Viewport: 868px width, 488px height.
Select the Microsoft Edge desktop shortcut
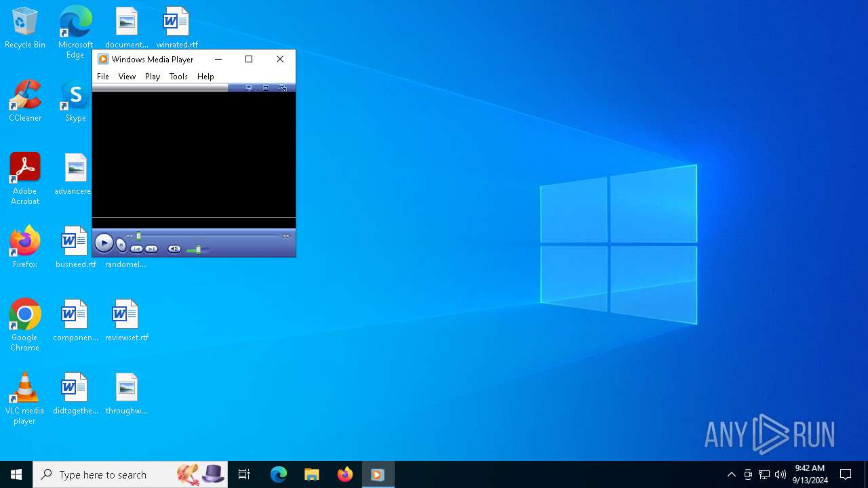(x=75, y=32)
